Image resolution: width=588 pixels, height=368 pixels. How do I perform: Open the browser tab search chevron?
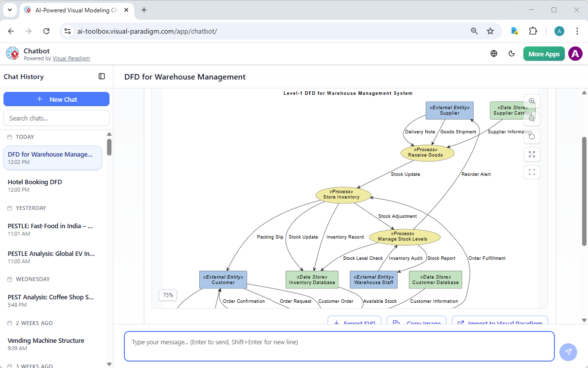point(10,10)
